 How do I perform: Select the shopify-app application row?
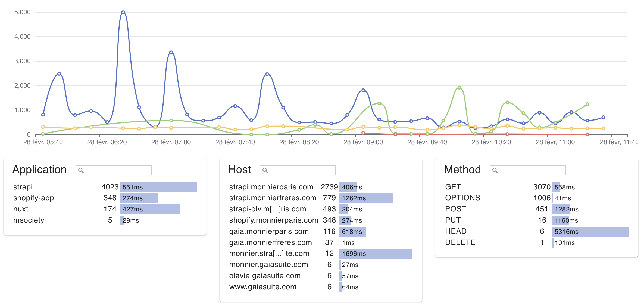pyautogui.click(x=105, y=198)
